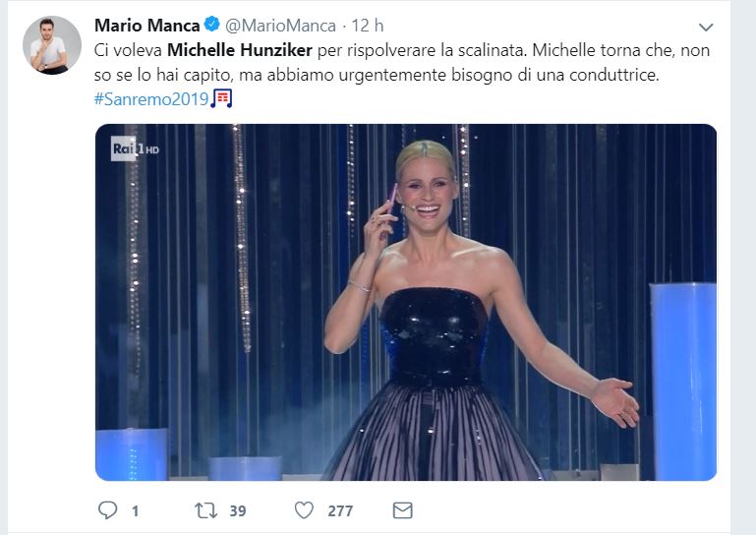The width and height of the screenshot is (756, 535).
Task: Click the music emoji after the hashtag
Action: (223, 99)
